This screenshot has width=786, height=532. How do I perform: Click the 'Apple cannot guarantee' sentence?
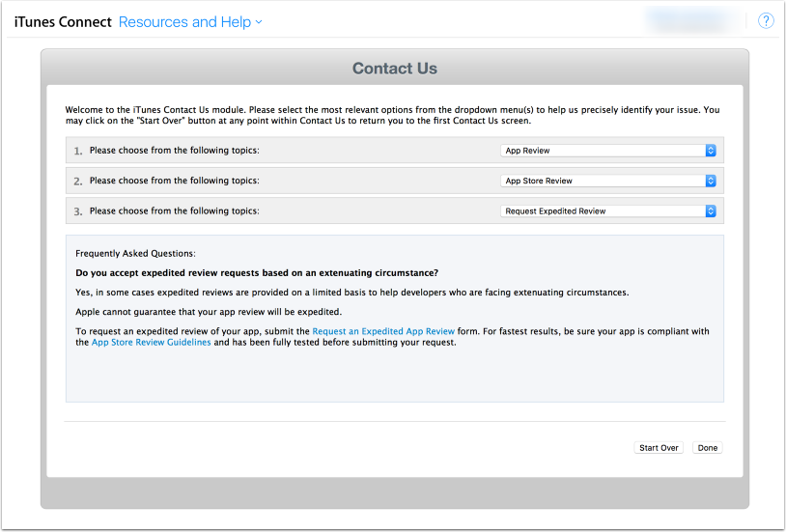pos(209,312)
